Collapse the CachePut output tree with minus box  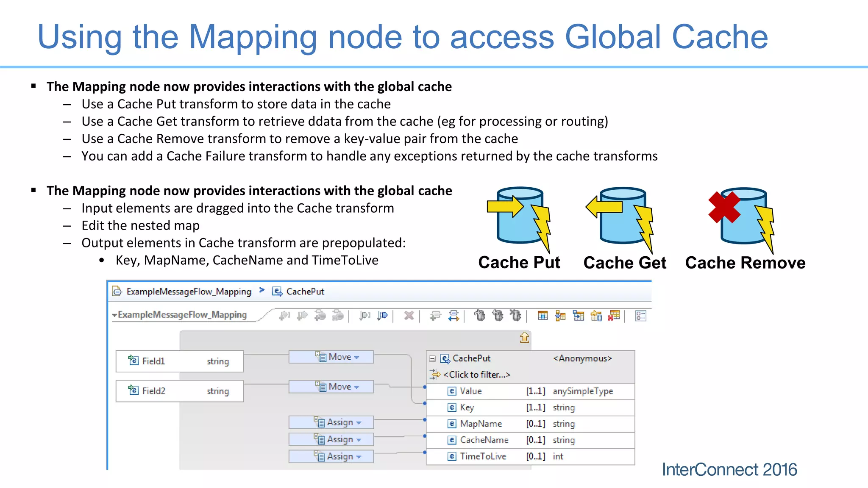coord(432,359)
